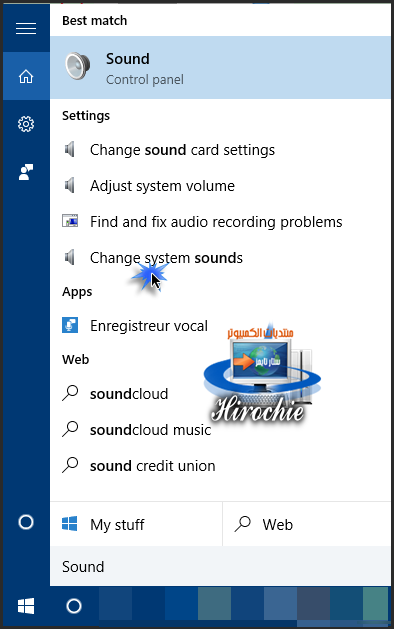This screenshot has height=629, width=394.
Task: Click the Enregistreur vocal microphone icon
Action: pos(70,325)
